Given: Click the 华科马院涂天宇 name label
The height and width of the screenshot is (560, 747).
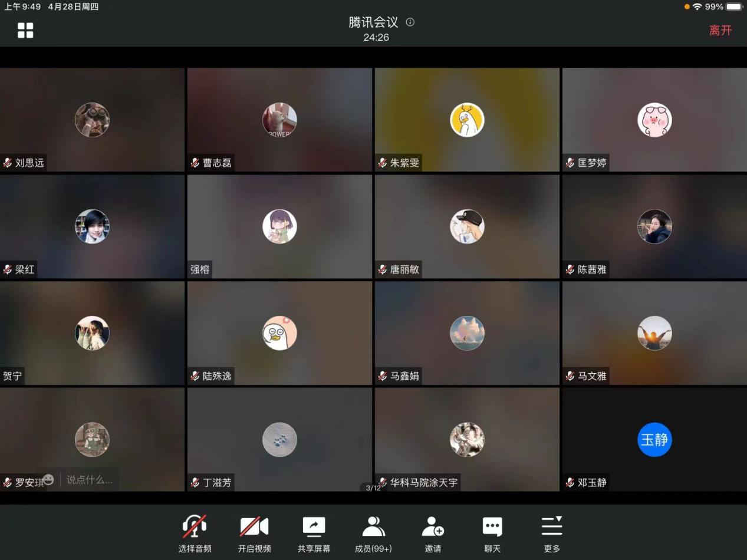Looking at the screenshot, I should pyautogui.click(x=423, y=482).
